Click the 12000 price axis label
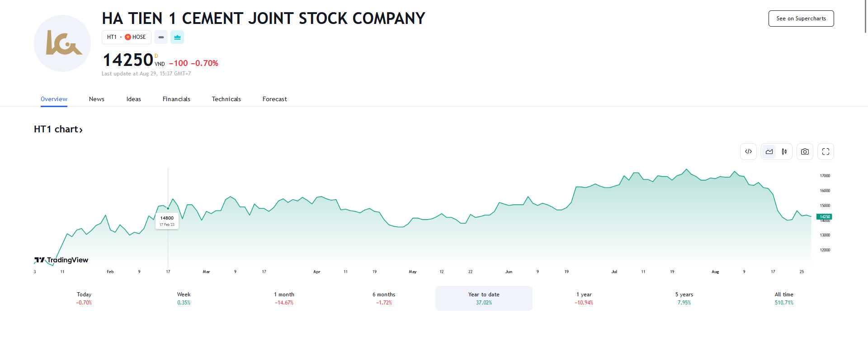 (825, 250)
